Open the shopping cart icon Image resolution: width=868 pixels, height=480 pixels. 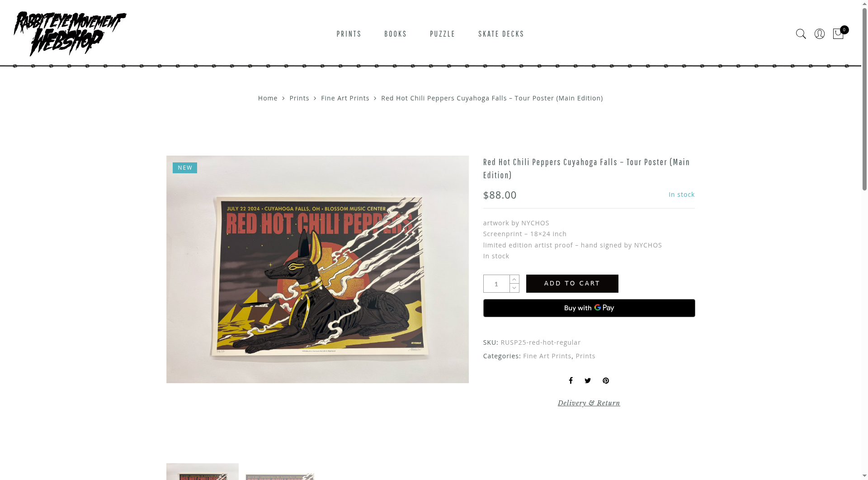pyautogui.click(x=839, y=33)
